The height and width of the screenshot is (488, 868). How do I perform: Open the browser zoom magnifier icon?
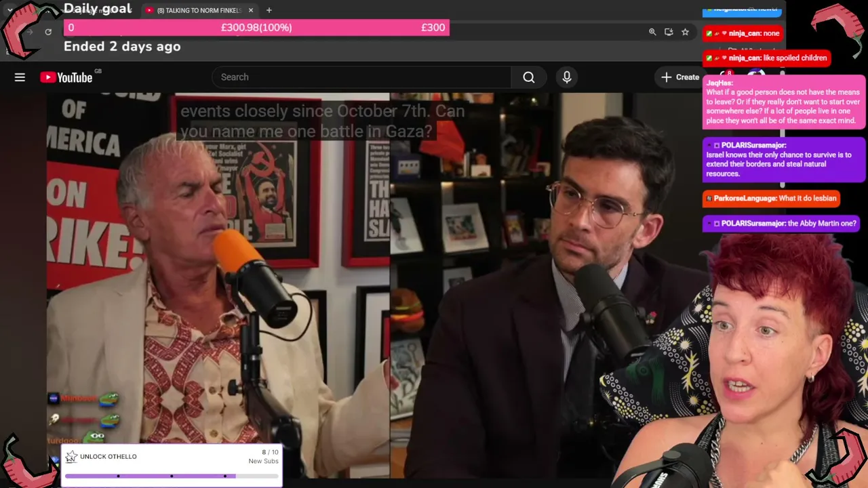[652, 32]
